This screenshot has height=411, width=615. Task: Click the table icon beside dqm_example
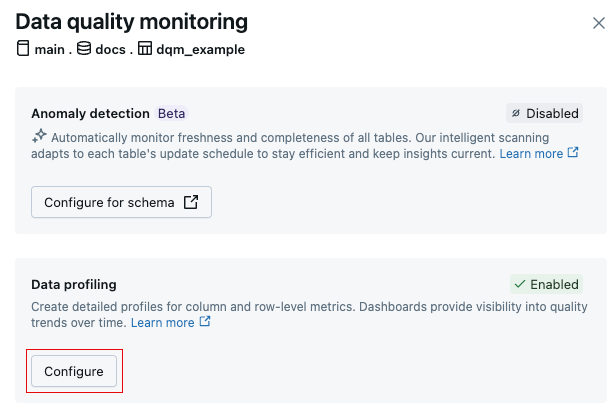[x=145, y=48]
